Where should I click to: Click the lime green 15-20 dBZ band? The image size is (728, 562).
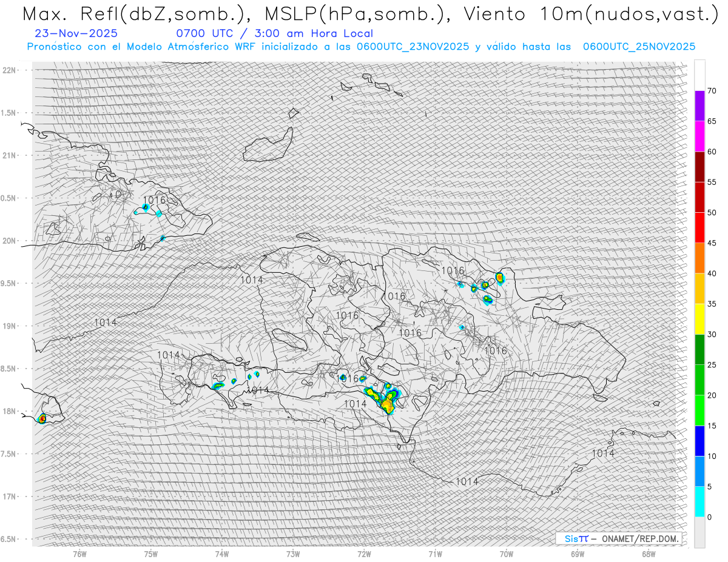click(x=699, y=410)
